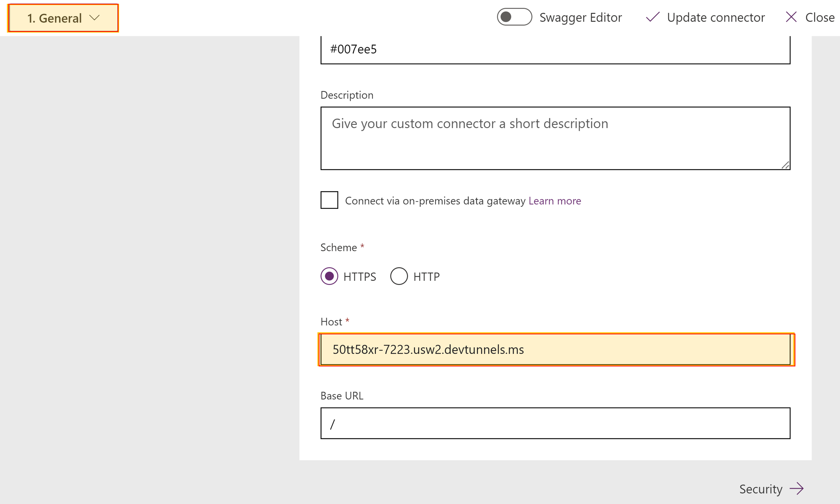Click the Base URL input field
Screen dimensions: 840x504
555,423
